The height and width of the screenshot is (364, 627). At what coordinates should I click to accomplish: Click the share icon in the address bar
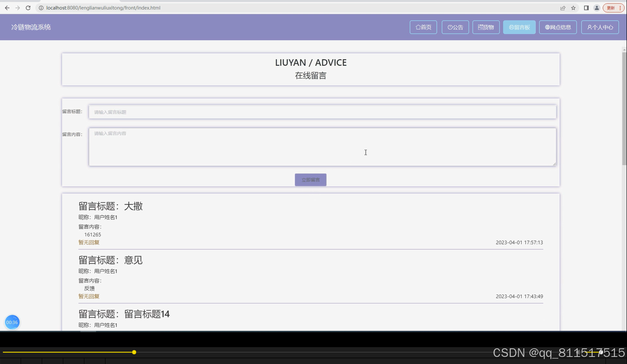click(562, 7)
